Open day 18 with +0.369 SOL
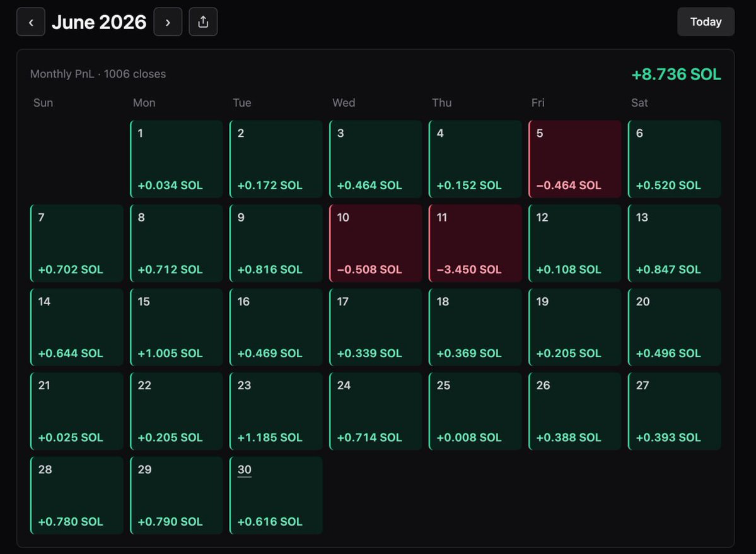 pyautogui.click(x=475, y=327)
